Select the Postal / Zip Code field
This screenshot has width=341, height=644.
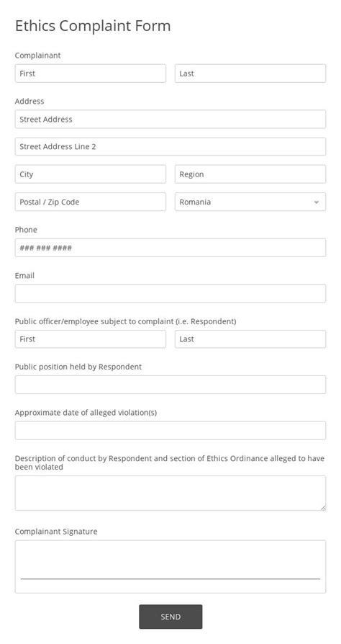point(90,202)
